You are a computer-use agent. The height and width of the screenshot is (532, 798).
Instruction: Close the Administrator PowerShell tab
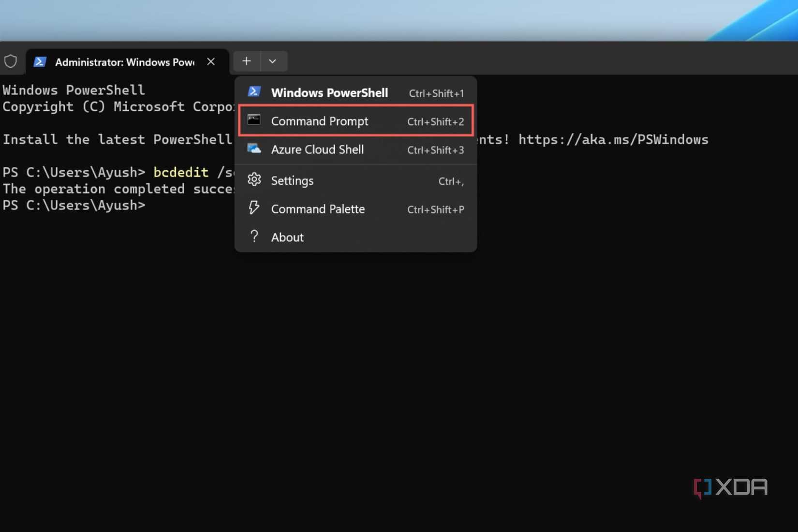click(211, 62)
